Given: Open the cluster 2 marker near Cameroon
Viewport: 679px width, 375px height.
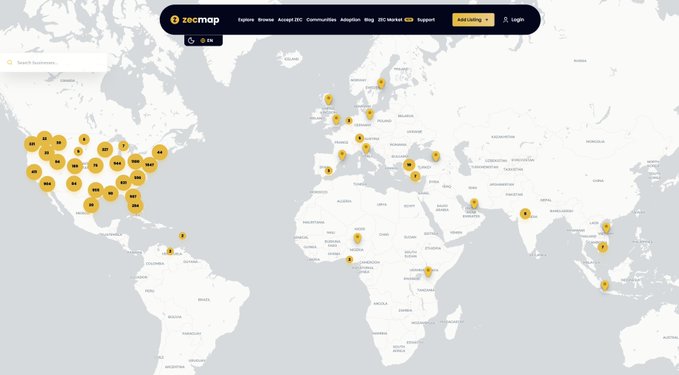Looking at the screenshot, I should tap(349, 259).
